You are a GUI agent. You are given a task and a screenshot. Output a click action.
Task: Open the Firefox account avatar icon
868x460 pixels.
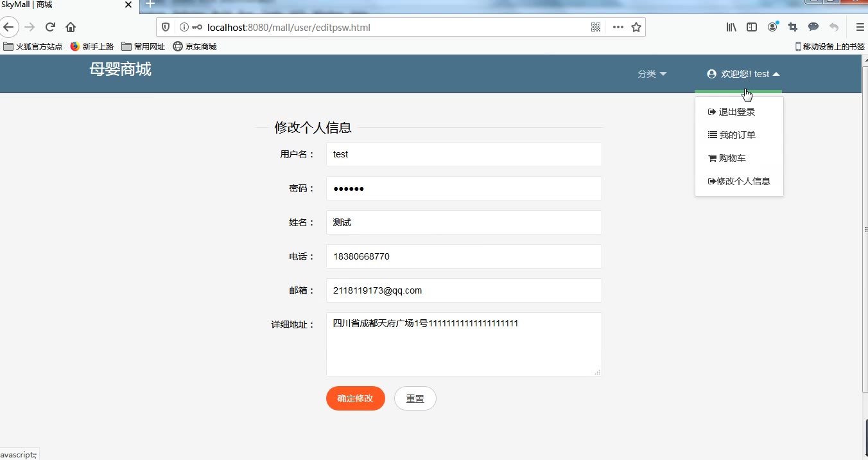click(x=773, y=27)
